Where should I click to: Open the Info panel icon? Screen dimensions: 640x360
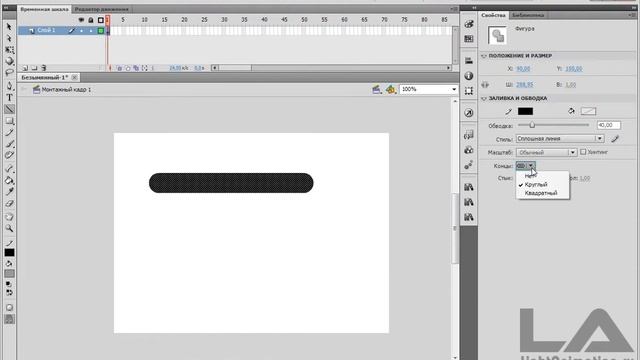(x=469, y=76)
